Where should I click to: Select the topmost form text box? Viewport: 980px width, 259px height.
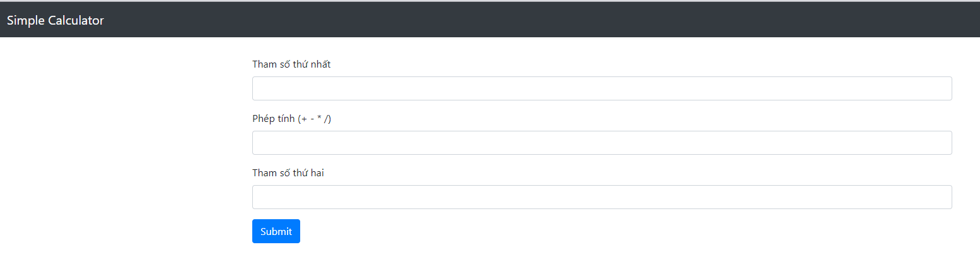tap(602, 88)
